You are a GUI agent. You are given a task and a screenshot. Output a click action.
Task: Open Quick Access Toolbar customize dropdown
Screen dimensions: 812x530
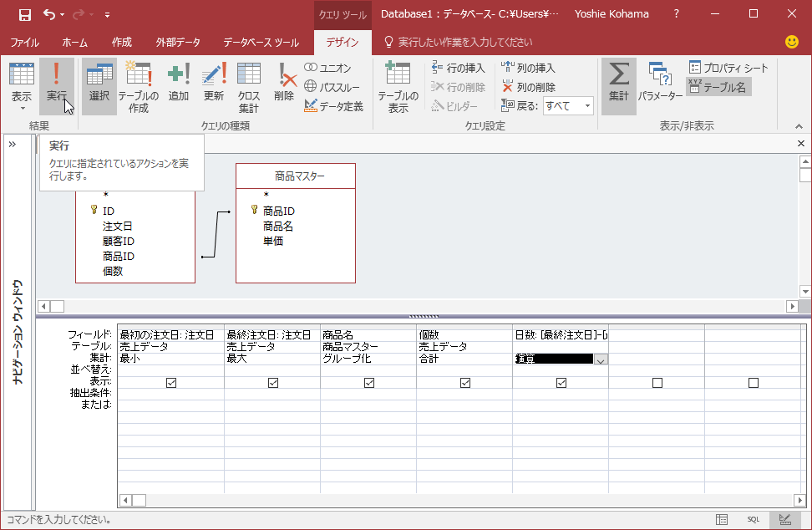point(107,15)
